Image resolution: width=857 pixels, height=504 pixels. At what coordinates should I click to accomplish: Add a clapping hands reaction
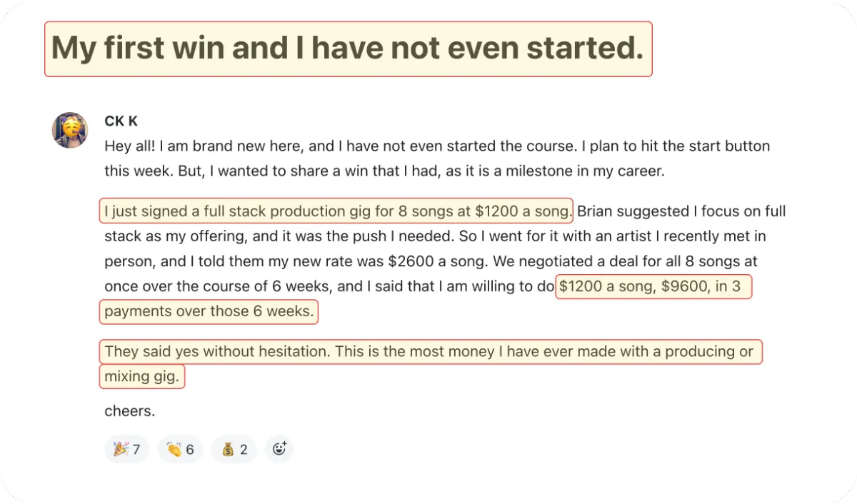click(x=180, y=450)
